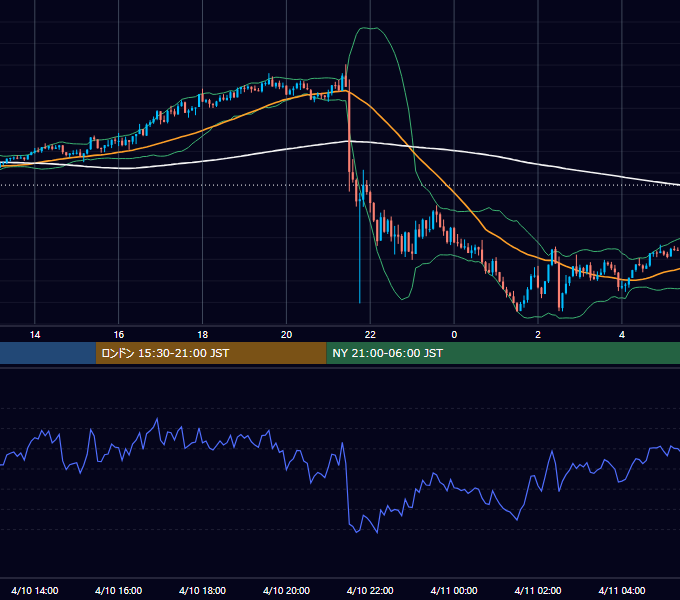The image size is (680, 600).
Task: Click the 20 hour label on price chart axis
Action: tap(286, 335)
